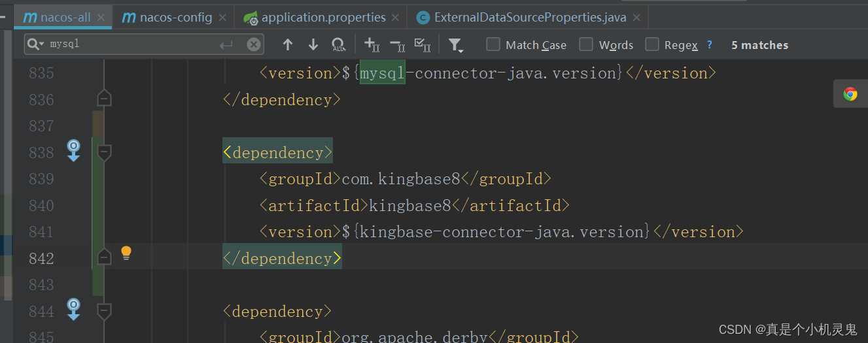Image resolution: width=868 pixels, height=343 pixels.
Task: Open regex help question mark
Action: tap(710, 44)
